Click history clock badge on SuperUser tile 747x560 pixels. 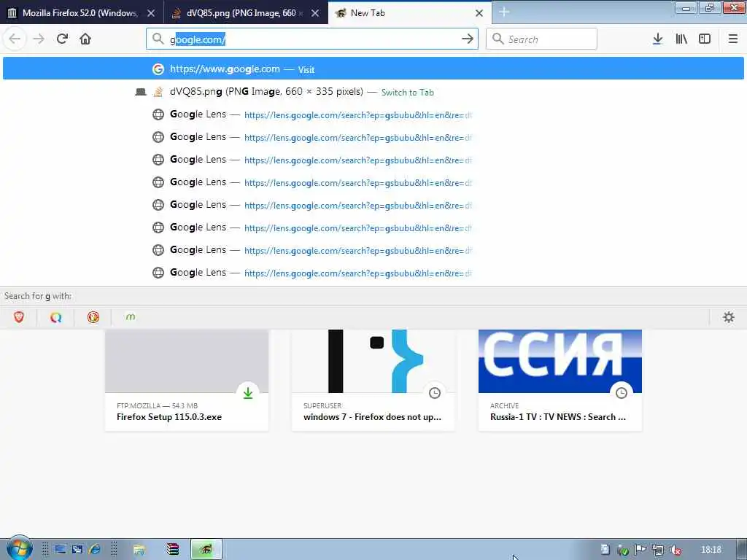pos(435,393)
